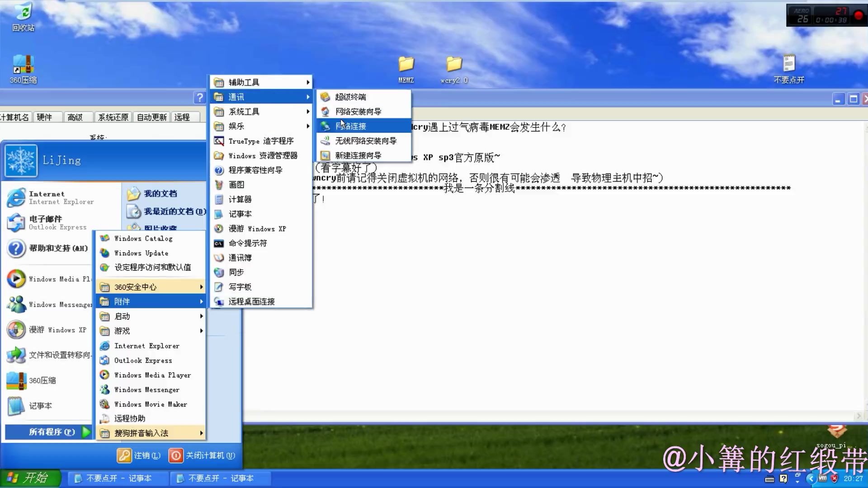
Task: Expand the 娱乐 submenu
Action: (261, 126)
